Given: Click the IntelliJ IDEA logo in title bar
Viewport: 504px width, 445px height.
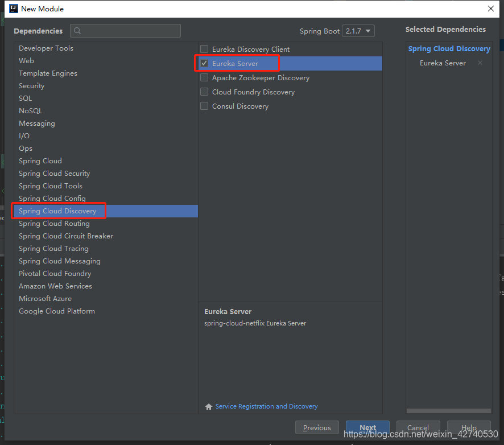Looking at the screenshot, I should (14, 9).
